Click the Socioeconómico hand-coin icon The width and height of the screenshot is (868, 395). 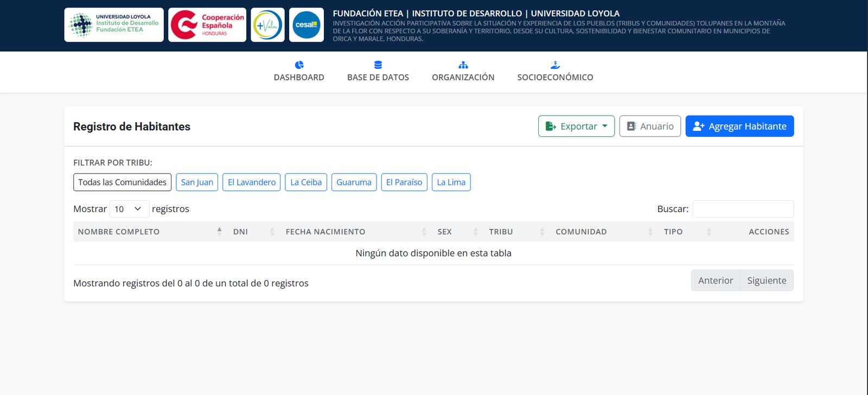click(x=555, y=65)
